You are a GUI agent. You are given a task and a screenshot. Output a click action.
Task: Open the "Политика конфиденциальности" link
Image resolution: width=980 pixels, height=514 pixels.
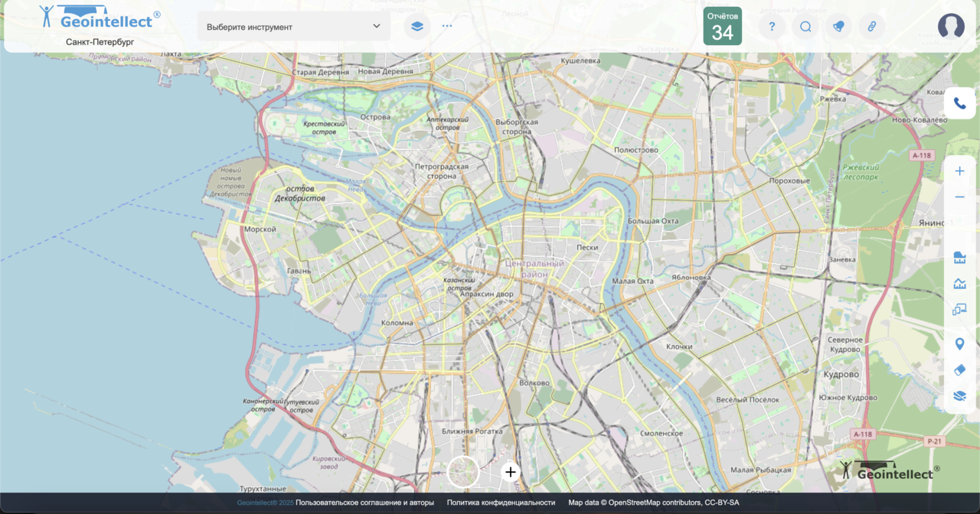(x=501, y=503)
